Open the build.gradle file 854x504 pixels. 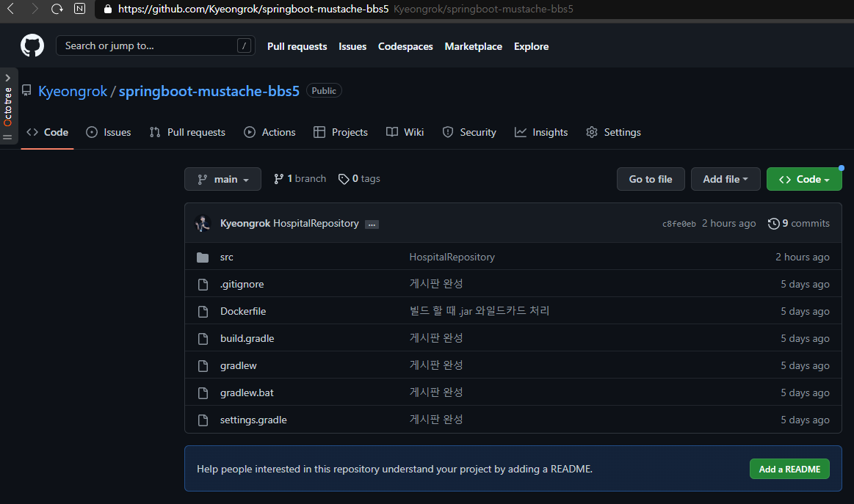[x=247, y=338]
